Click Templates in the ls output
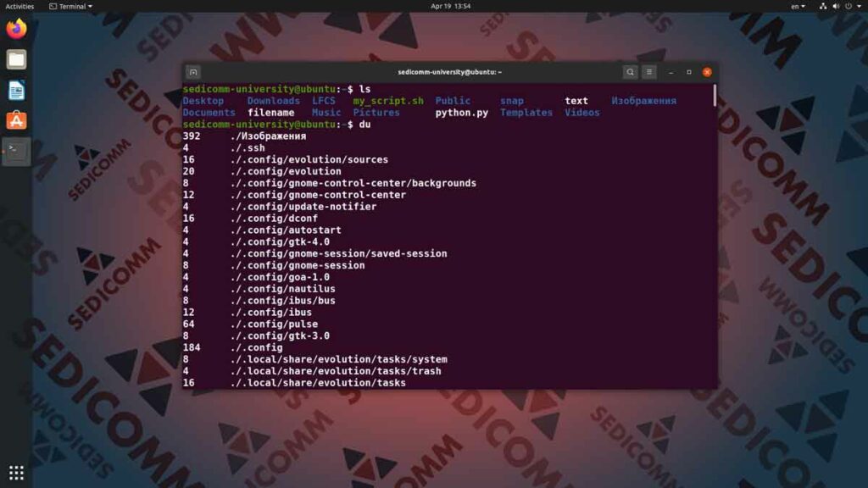Image resolution: width=868 pixels, height=488 pixels. 526,113
